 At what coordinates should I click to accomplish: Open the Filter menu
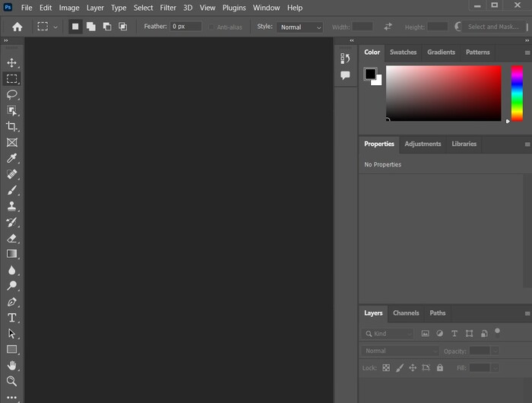168,8
